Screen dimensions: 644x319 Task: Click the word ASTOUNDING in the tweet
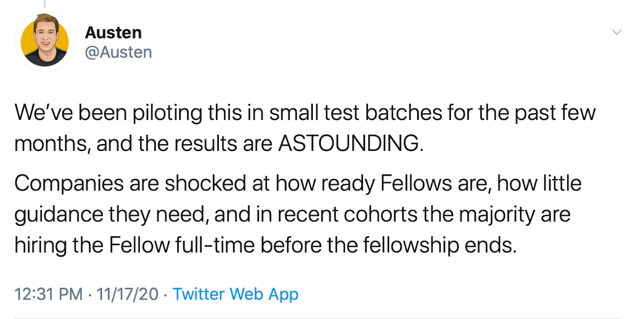pos(351,143)
